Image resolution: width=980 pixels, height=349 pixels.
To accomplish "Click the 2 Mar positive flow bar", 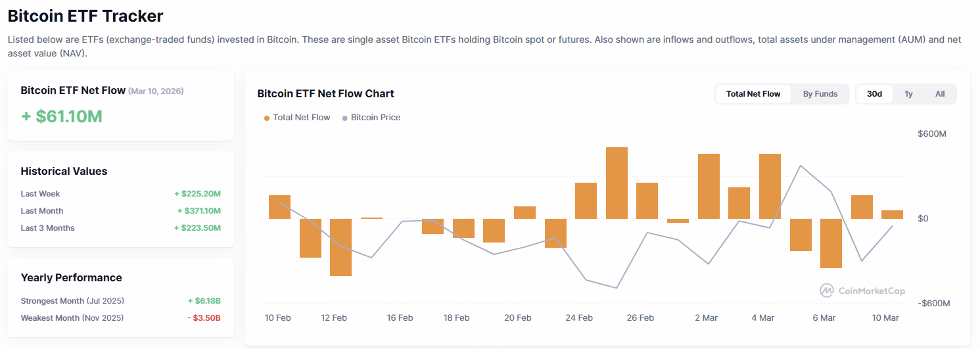I will coord(709,186).
